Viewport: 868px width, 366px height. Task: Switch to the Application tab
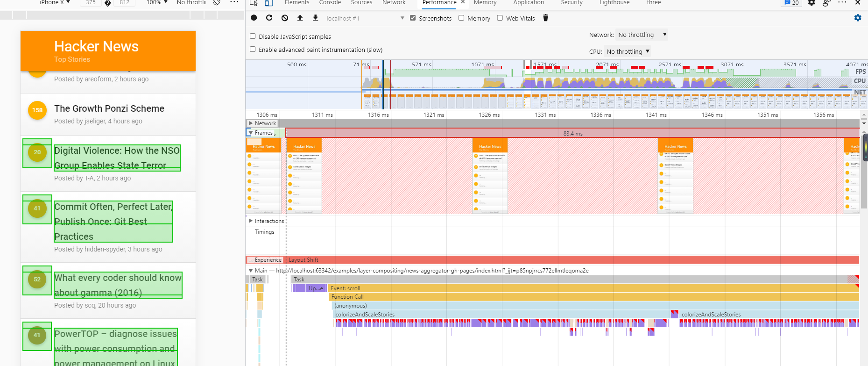click(x=529, y=3)
